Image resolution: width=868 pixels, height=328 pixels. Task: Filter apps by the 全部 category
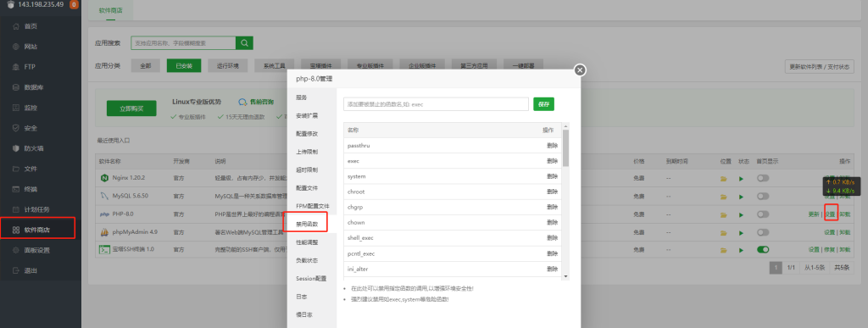[x=145, y=66]
